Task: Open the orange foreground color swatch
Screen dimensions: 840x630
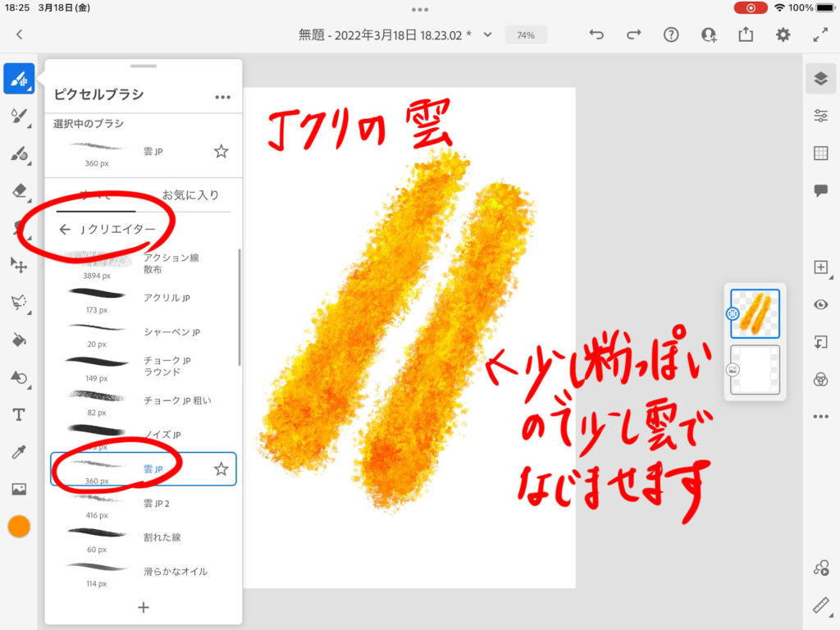Action: coord(19,527)
